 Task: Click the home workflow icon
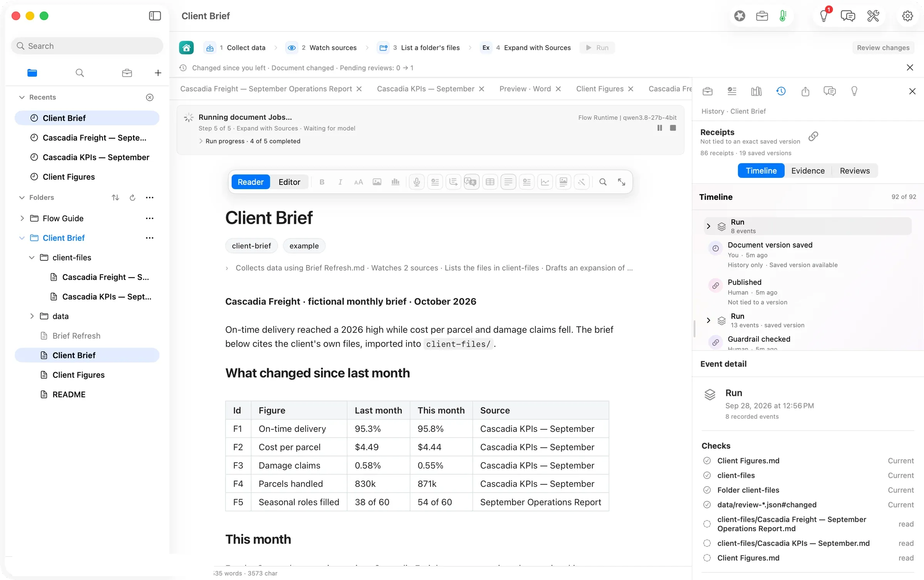pos(186,48)
